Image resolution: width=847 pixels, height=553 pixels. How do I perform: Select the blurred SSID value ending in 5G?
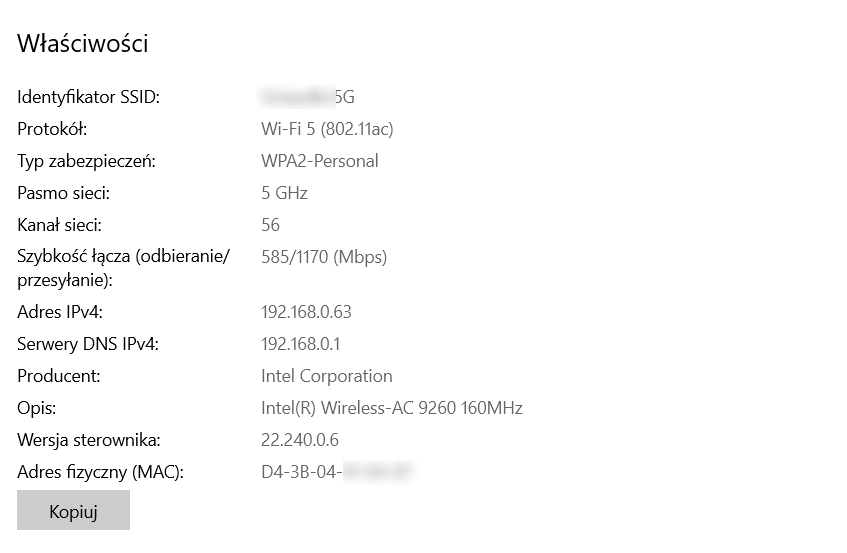pos(308,97)
